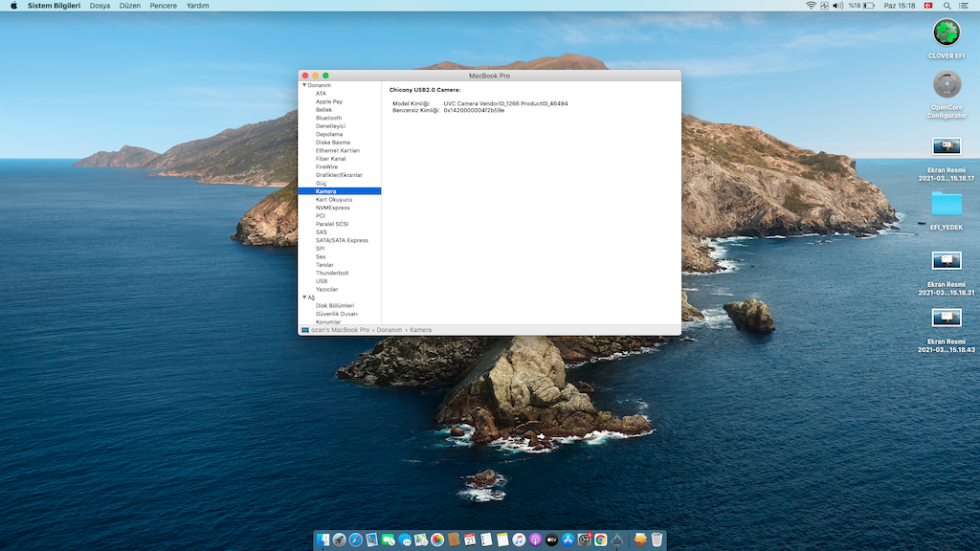Select Grafikler/Ekranlar in the sidebar

click(x=339, y=175)
